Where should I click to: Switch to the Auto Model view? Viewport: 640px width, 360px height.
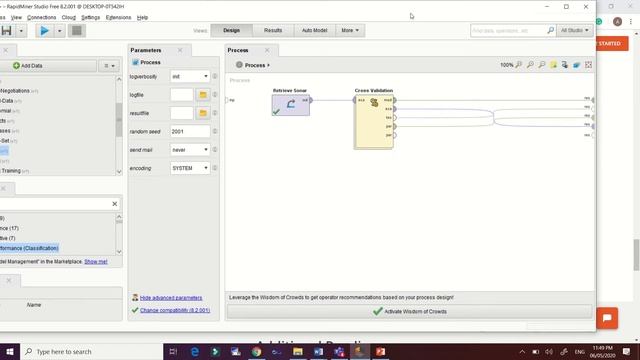click(314, 30)
